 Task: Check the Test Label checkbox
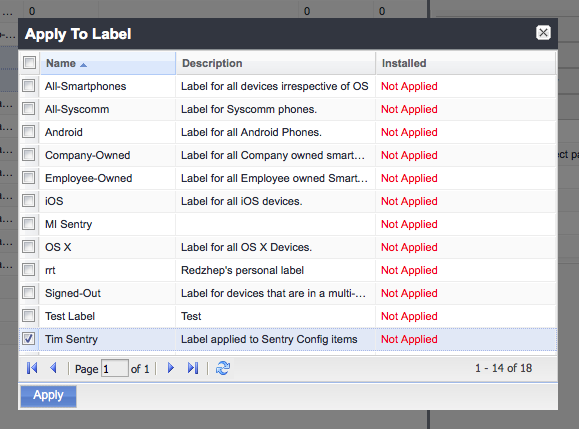29,316
